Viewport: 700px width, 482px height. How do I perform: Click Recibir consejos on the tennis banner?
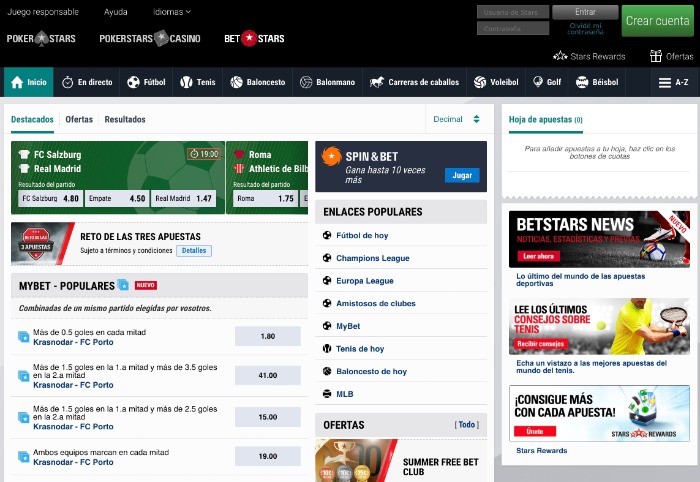541,344
